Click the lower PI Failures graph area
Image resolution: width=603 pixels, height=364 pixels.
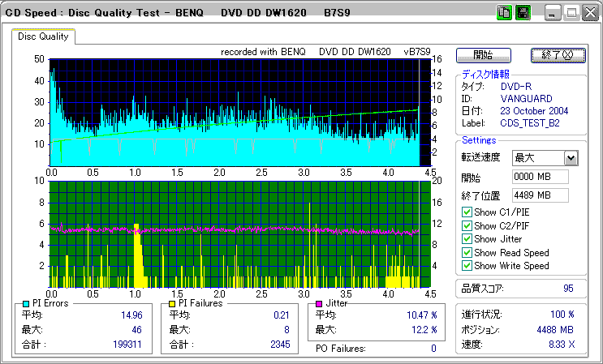coord(235,233)
